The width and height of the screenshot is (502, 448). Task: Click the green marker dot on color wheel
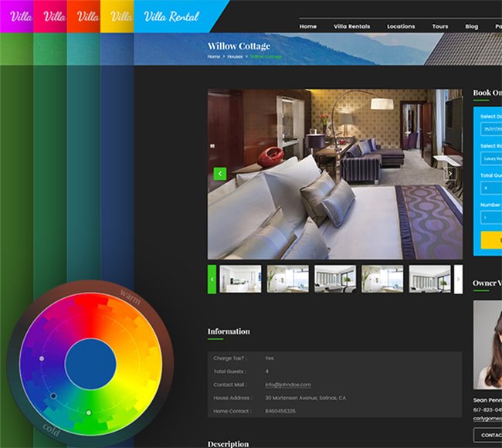(x=89, y=412)
